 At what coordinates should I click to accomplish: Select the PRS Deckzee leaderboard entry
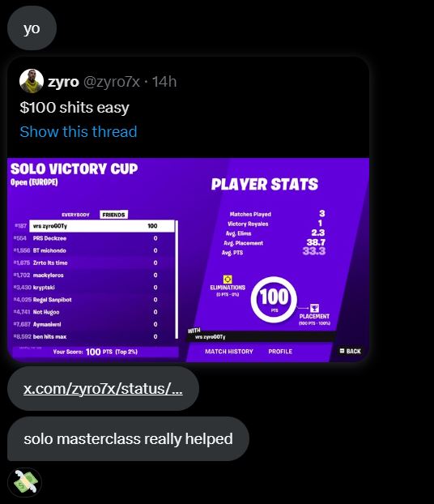pos(86,238)
